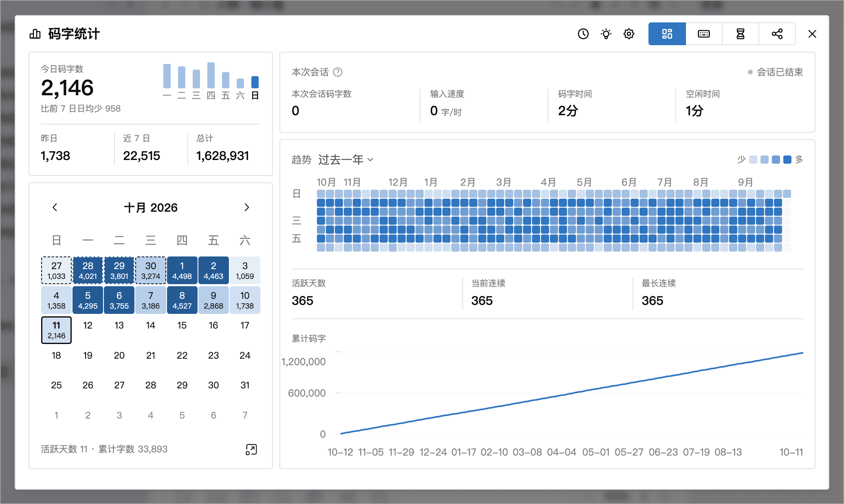Viewport: 844px width, 504px height.
Task: Open the history clock icon
Action: tap(583, 34)
